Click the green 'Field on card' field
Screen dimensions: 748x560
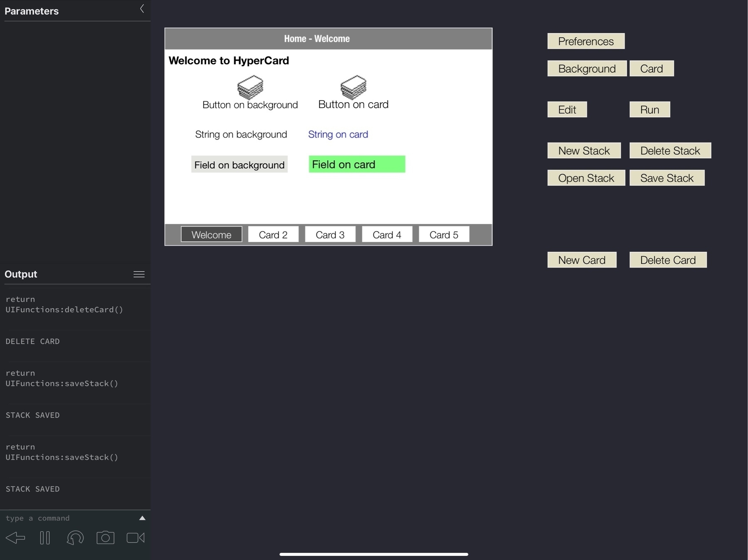point(357,165)
